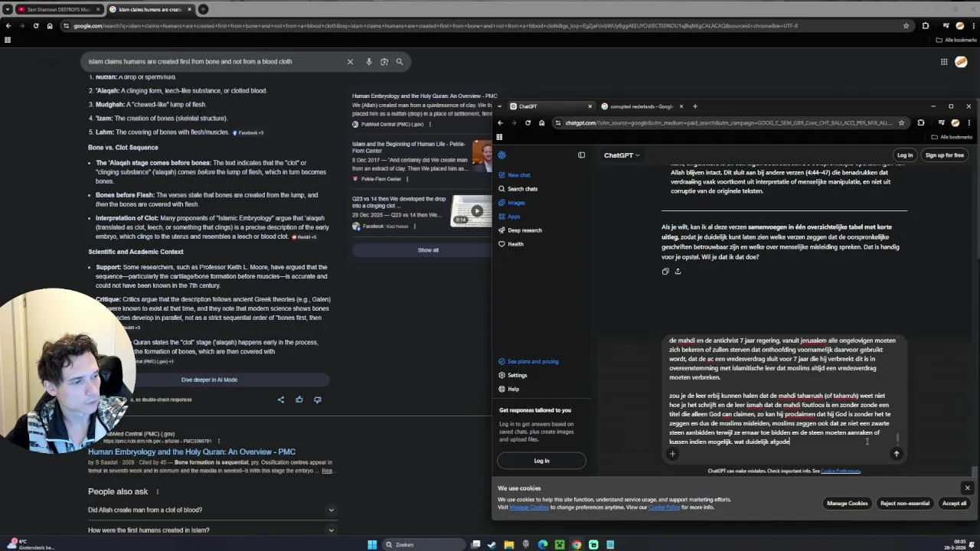Clear the Google search box text
This screenshot has width=980, height=551.
(350, 61)
